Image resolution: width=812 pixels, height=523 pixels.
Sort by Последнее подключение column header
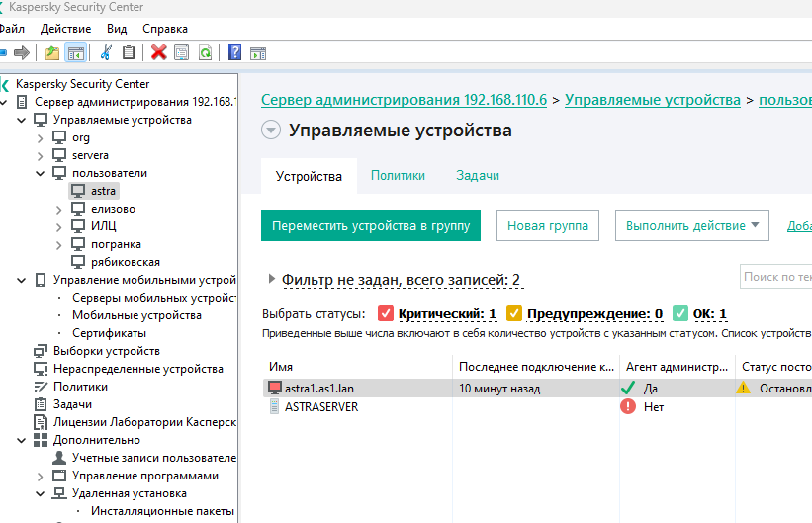click(536, 367)
